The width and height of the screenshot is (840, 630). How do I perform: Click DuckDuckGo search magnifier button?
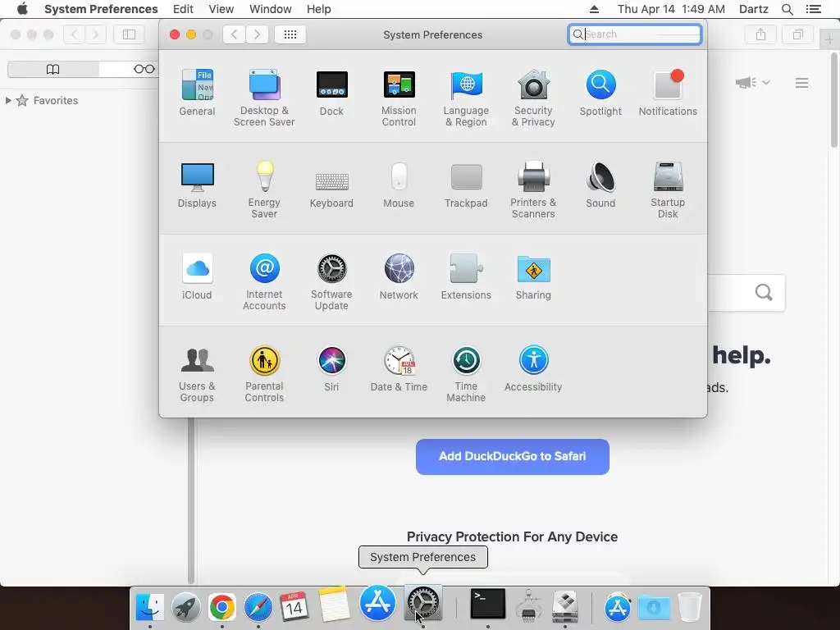(x=764, y=293)
